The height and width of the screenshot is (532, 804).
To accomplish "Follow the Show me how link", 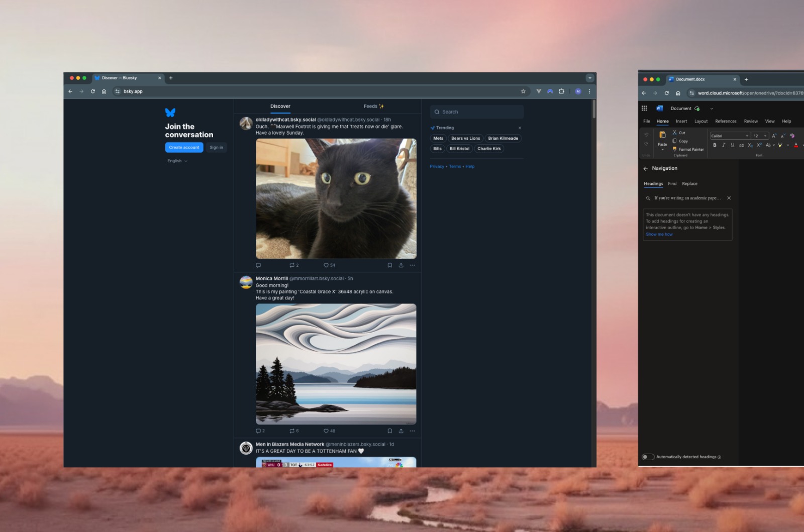I will pos(659,234).
